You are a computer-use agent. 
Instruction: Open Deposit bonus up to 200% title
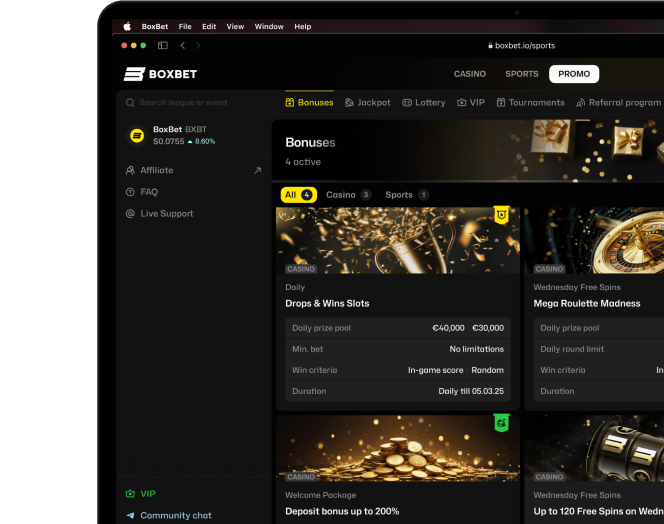(x=342, y=511)
